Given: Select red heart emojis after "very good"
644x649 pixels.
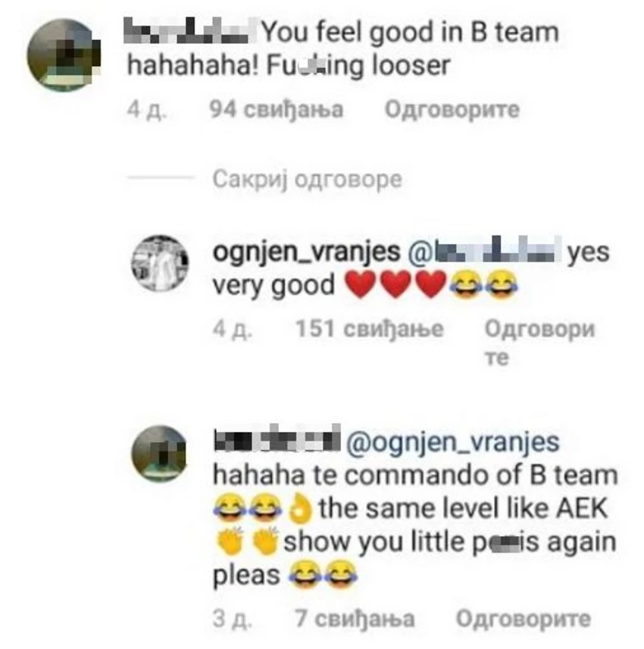Looking at the screenshot, I should [395, 285].
